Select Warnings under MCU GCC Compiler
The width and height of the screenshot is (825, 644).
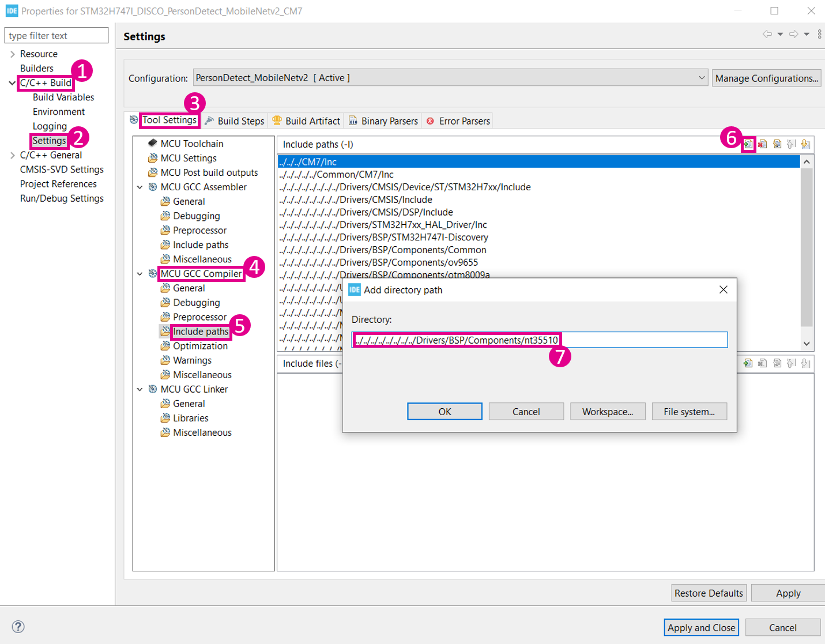(x=193, y=360)
